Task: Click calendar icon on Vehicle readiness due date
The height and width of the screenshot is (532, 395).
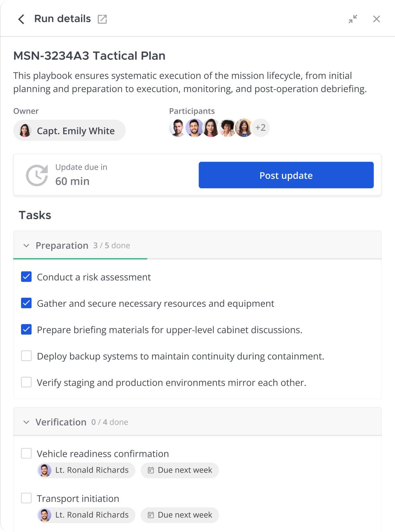Action: click(151, 470)
